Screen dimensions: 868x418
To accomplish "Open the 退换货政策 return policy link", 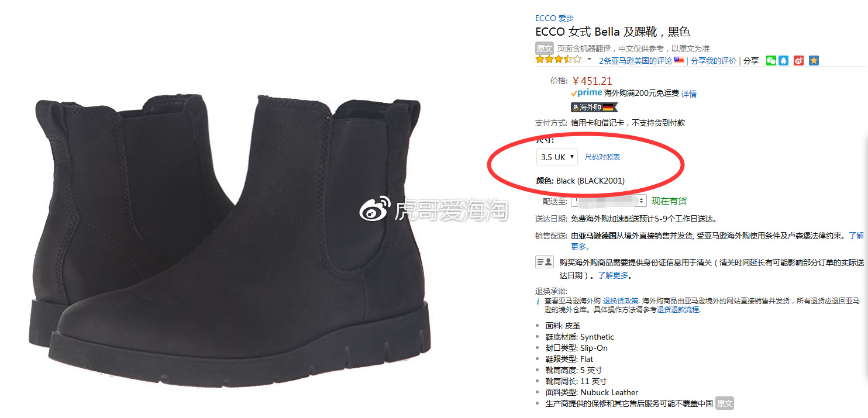I will click(621, 300).
